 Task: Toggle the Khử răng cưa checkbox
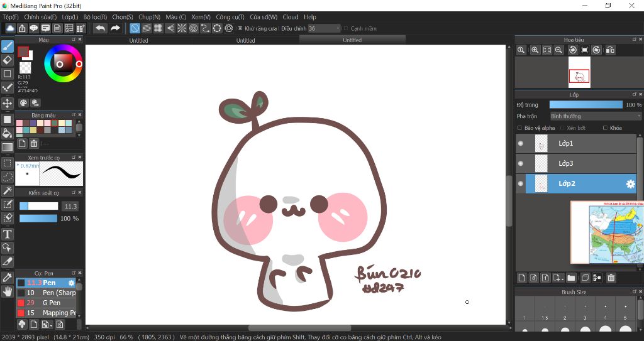coord(240,28)
